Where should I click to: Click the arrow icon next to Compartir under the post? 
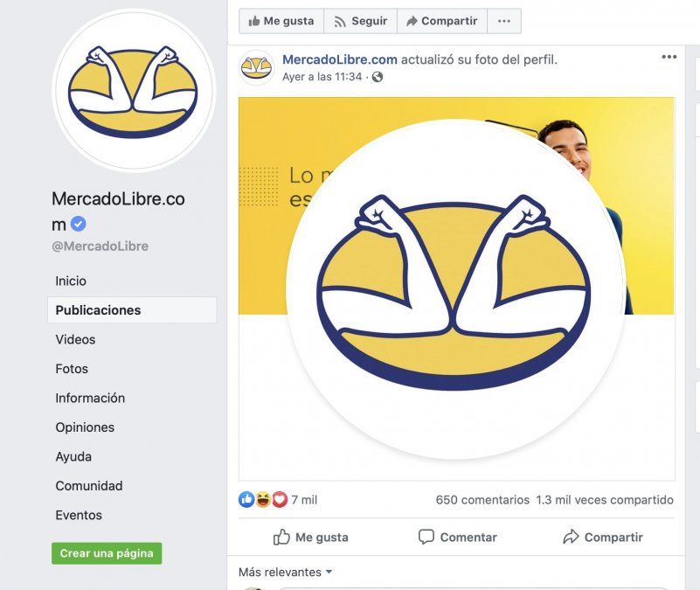(571, 537)
